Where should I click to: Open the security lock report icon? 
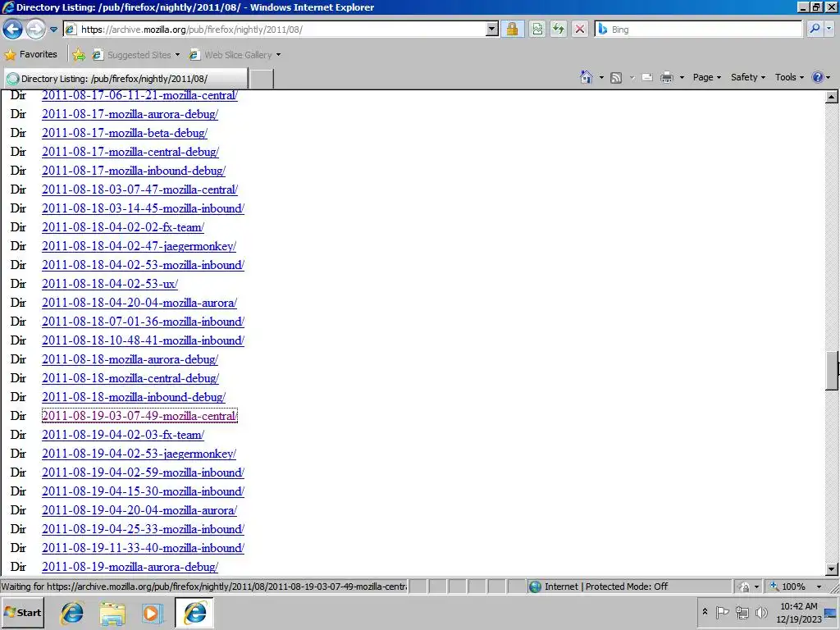512,29
